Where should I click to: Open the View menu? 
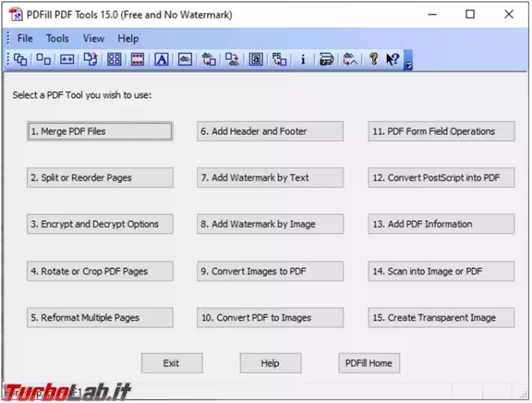click(93, 38)
